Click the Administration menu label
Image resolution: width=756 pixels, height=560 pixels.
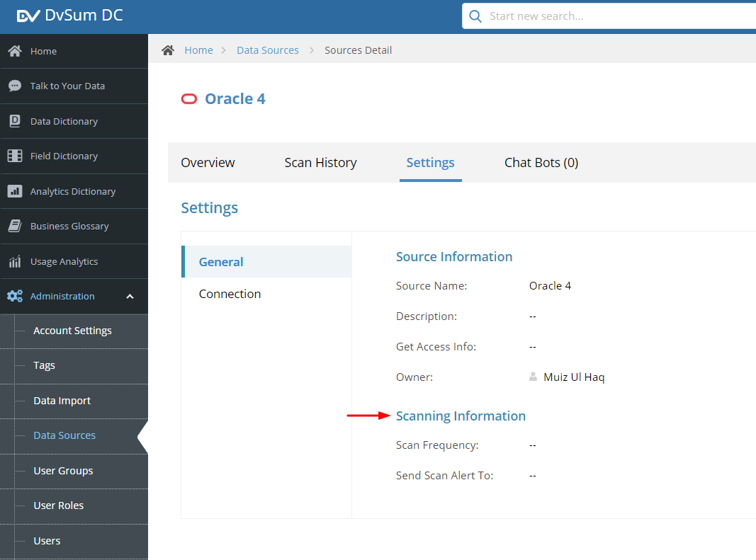click(x=62, y=297)
